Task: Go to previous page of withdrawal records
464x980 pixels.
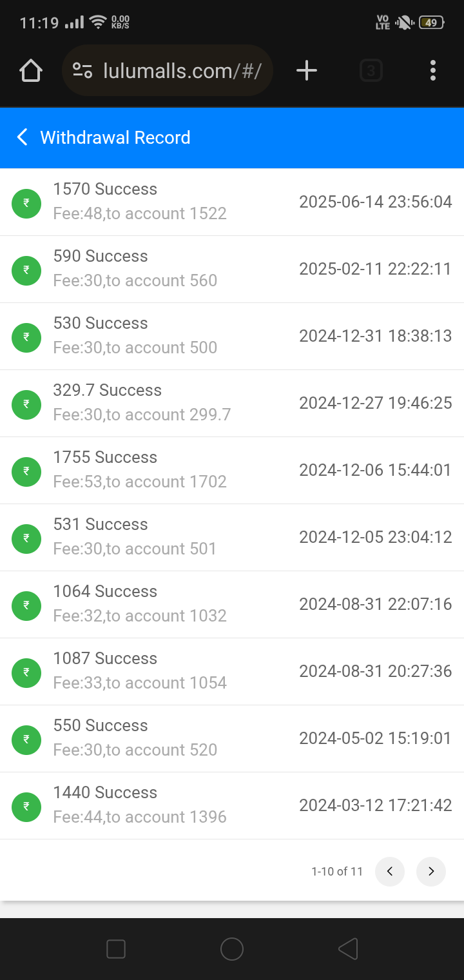Action: (390, 872)
